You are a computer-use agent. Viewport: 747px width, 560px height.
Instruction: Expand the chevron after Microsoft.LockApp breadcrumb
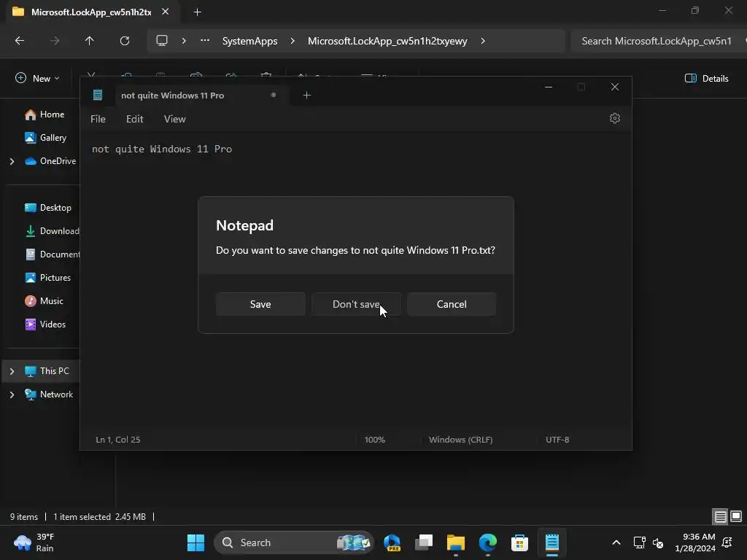[483, 41]
